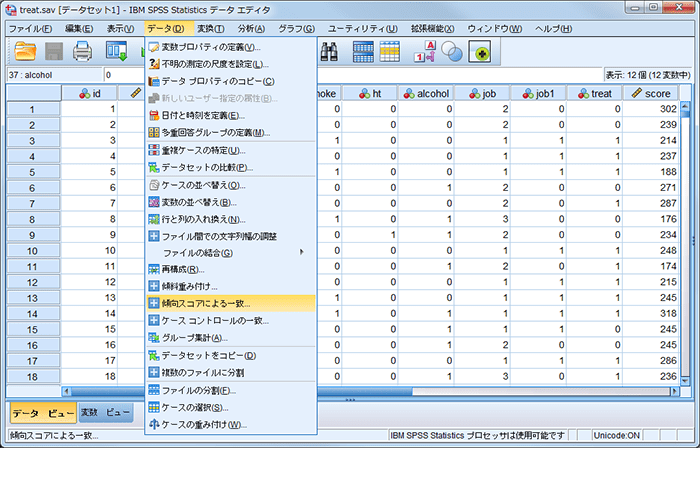Open the グラフ(G) menu
700x500 pixels.
[x=296, y=29]
